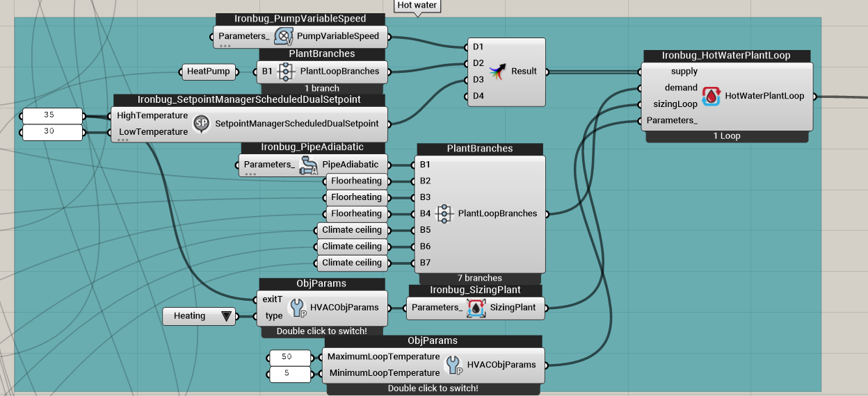Click the D4 input on Result
This screenshot has width=868, height=396.
(478, 96)
